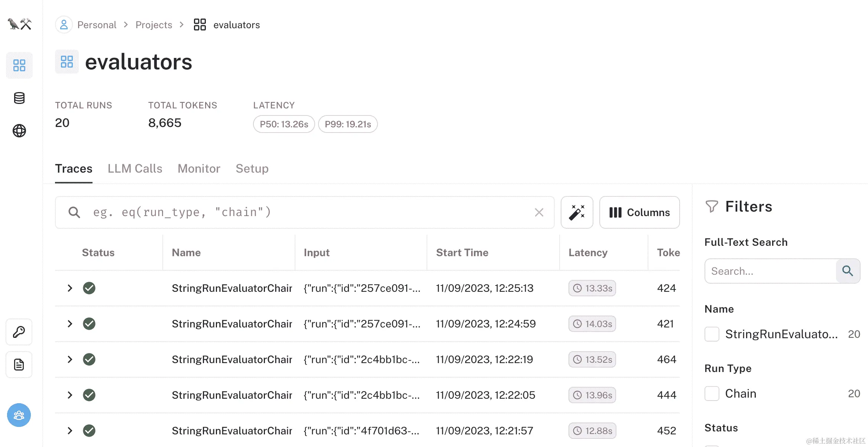868x447 pixels.
Task: Click the search magnifier in Full-Text Search
Action: 848,271
